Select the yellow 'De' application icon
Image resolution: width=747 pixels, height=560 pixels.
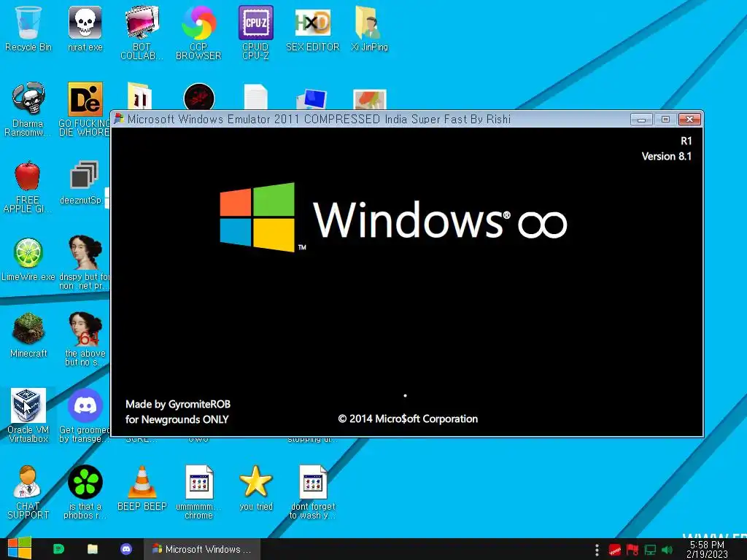(85, 98)
